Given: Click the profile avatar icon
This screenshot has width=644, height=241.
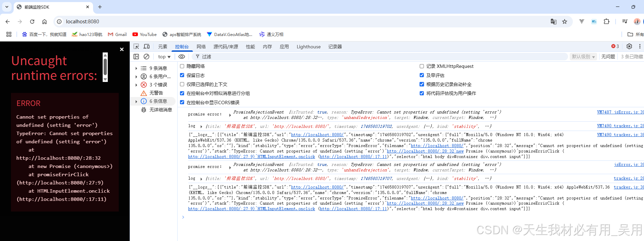Looking at the screenshot, I should (x=637, y=22).
